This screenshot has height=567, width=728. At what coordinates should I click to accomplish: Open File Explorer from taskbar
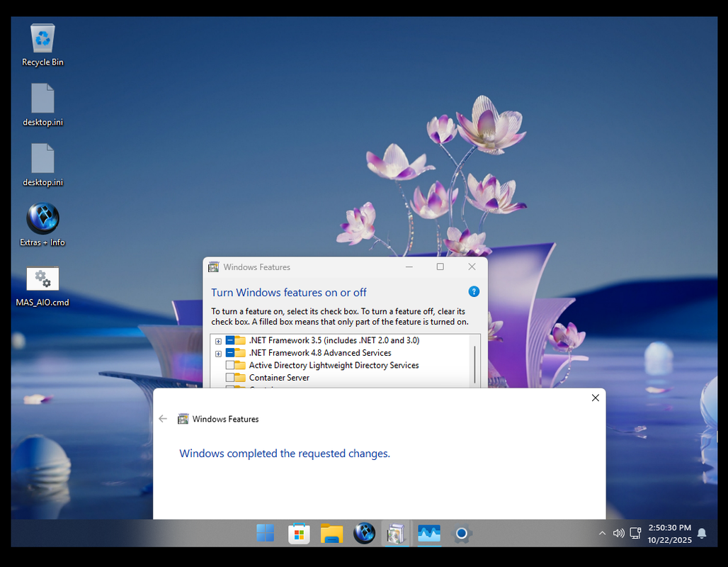(x=331, y=533)
